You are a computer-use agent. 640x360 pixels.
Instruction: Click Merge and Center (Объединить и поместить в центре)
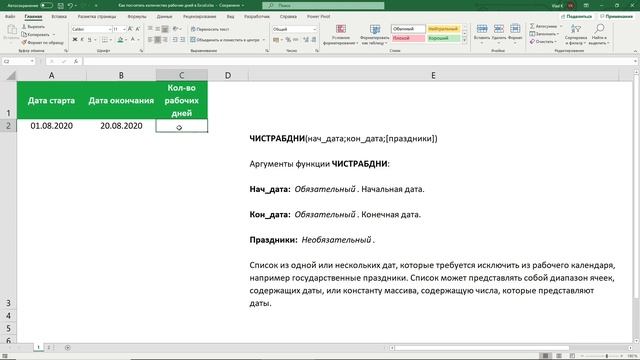point(225,40)
